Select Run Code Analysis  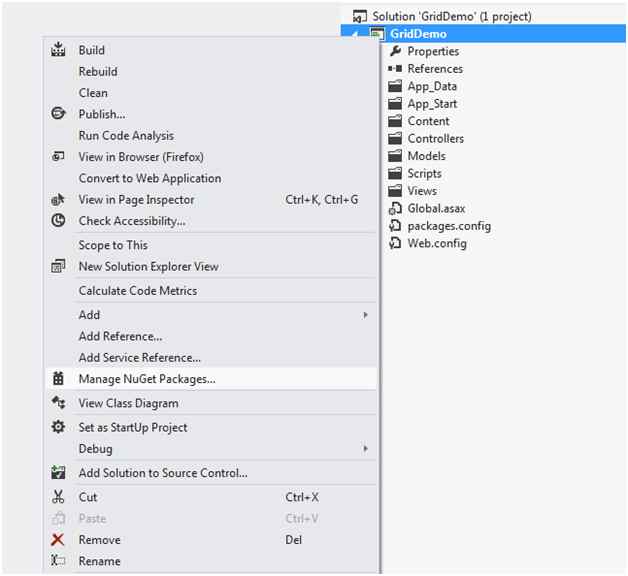(126, 136)
